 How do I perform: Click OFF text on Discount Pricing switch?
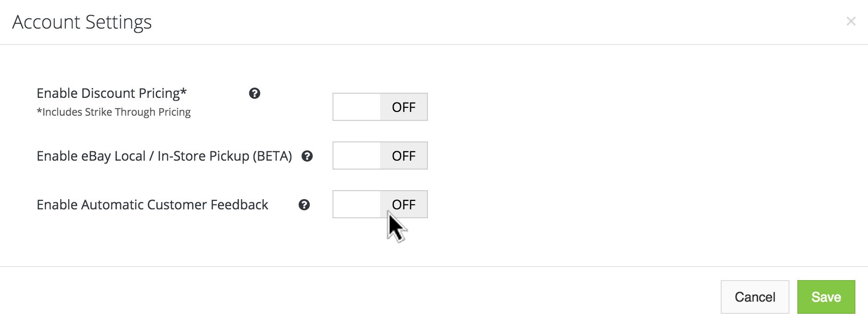pos(404,107)
